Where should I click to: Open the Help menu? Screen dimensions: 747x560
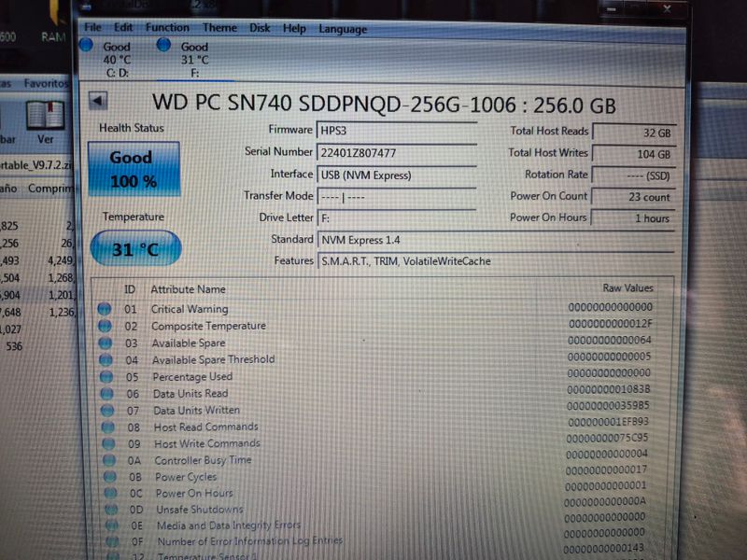click(x=294, y=29)
